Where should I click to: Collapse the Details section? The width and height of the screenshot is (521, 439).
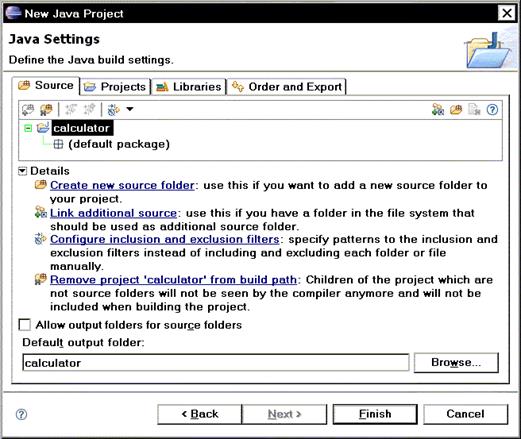point(22,171)
